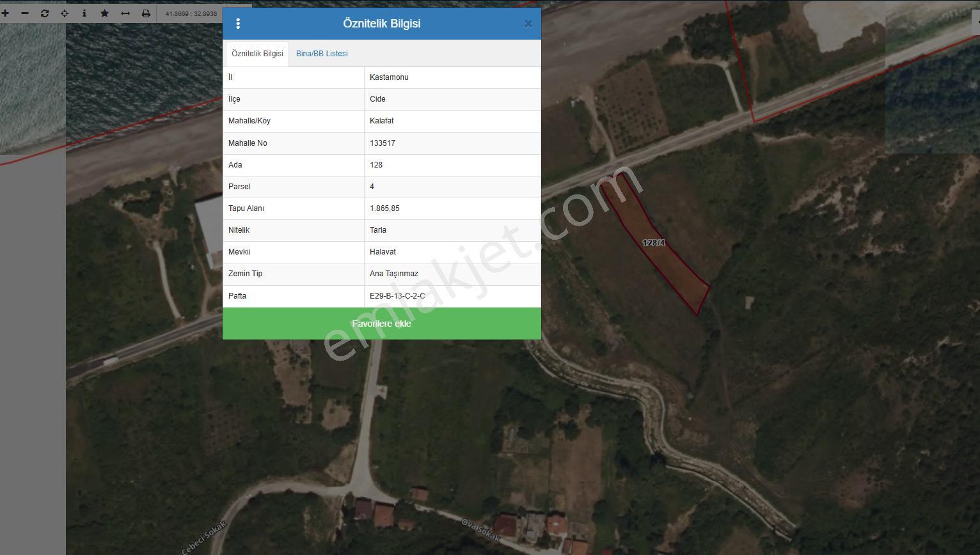Click the Ova Sokak street label
980x555 pixels.
click(x=480, y=531)
